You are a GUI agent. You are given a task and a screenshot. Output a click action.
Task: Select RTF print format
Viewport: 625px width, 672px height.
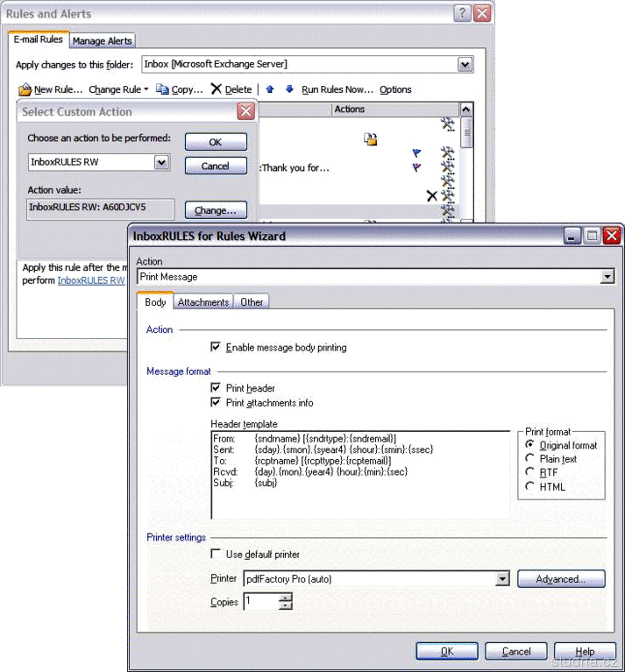point(530,472)
